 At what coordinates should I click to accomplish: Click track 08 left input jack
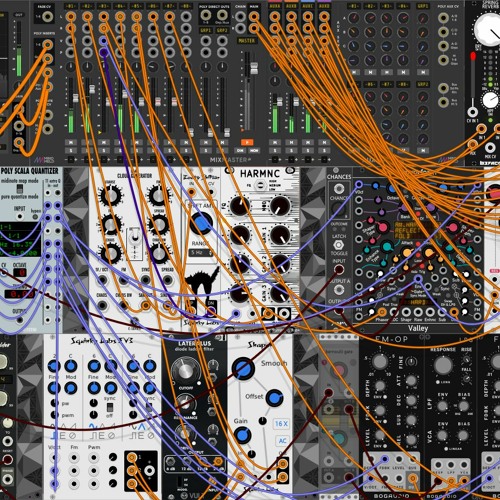pos(186,16)
